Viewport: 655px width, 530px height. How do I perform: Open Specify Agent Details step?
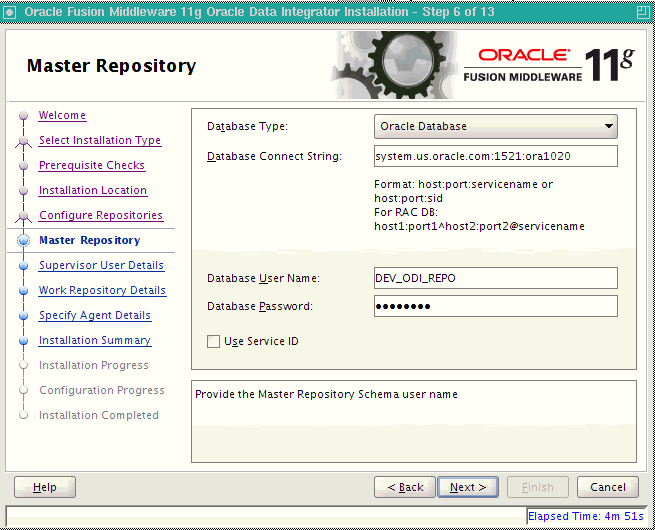[x=95, y=315]
